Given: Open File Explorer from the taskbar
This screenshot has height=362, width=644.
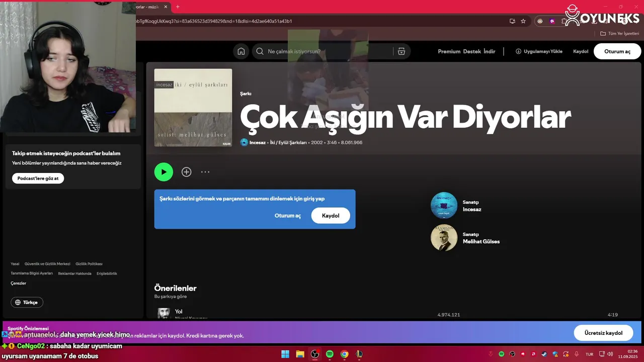Looking at the screenshot, I should point(300,354).
